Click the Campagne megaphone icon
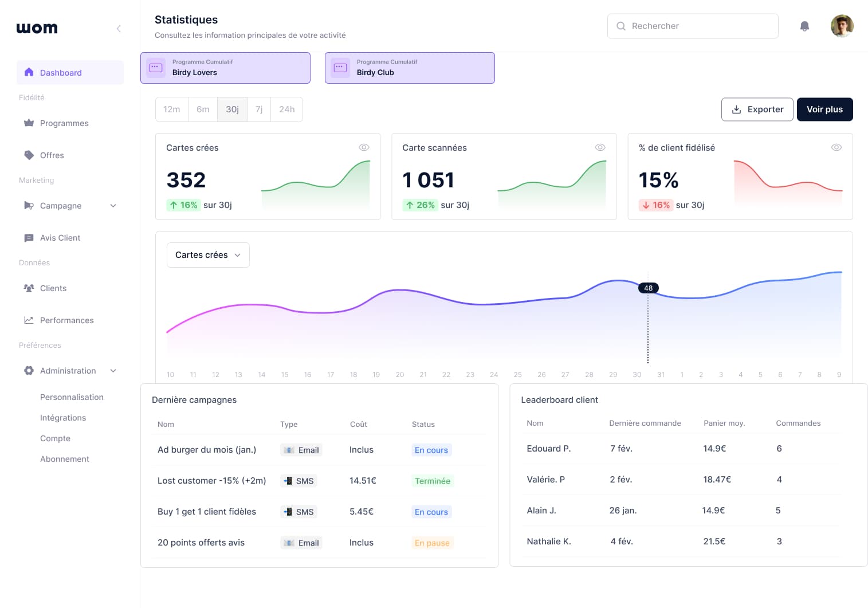Image resolution: width=868 pixels, height=608 pixels. [x=29, y=205]
